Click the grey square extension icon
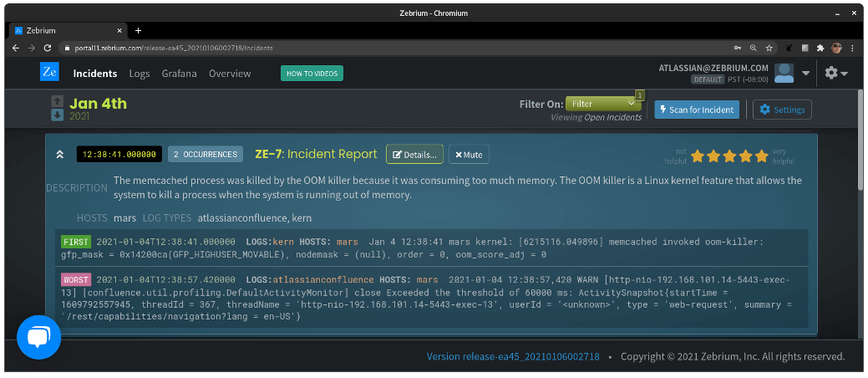 click(x=805, y=48)
